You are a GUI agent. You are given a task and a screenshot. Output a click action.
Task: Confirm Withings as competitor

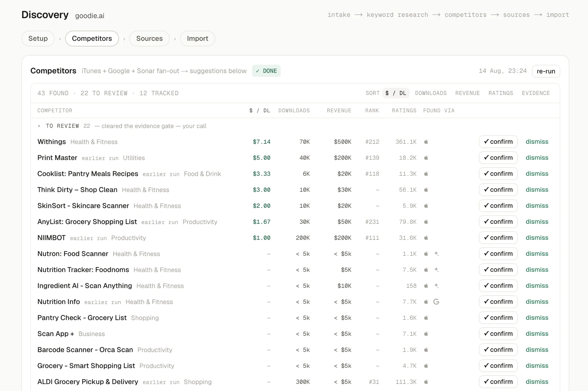coord(498,142)
